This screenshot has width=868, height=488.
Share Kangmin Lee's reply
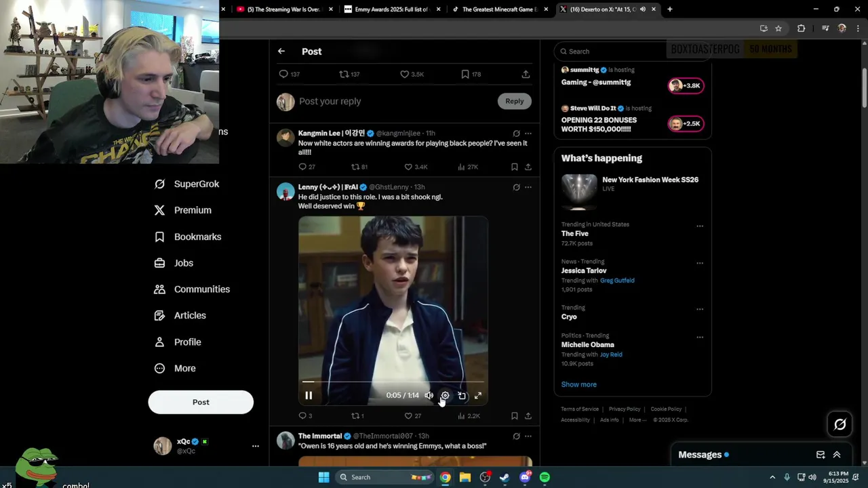[528, 167]
